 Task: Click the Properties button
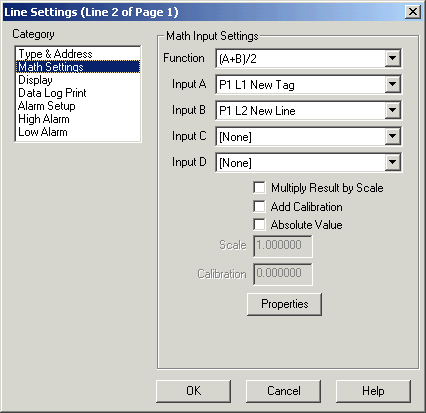click(x=284, y=304)
